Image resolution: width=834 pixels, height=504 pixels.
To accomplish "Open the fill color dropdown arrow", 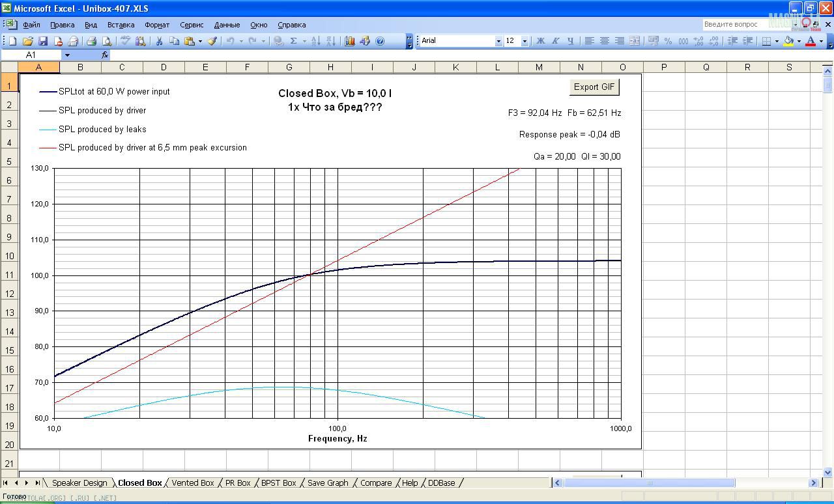I will 799,41.
